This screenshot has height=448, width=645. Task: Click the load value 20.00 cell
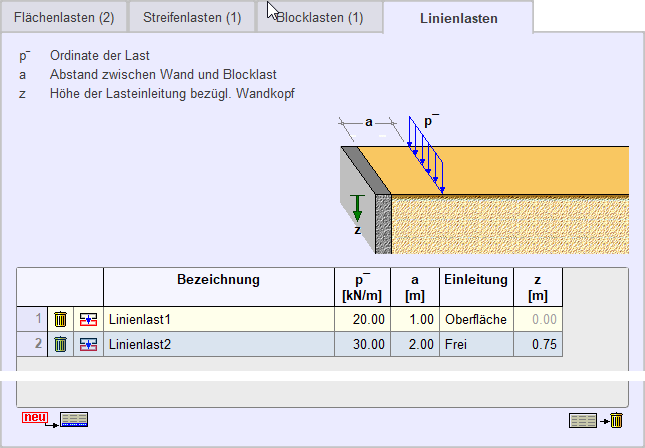[x=362, y=319]
